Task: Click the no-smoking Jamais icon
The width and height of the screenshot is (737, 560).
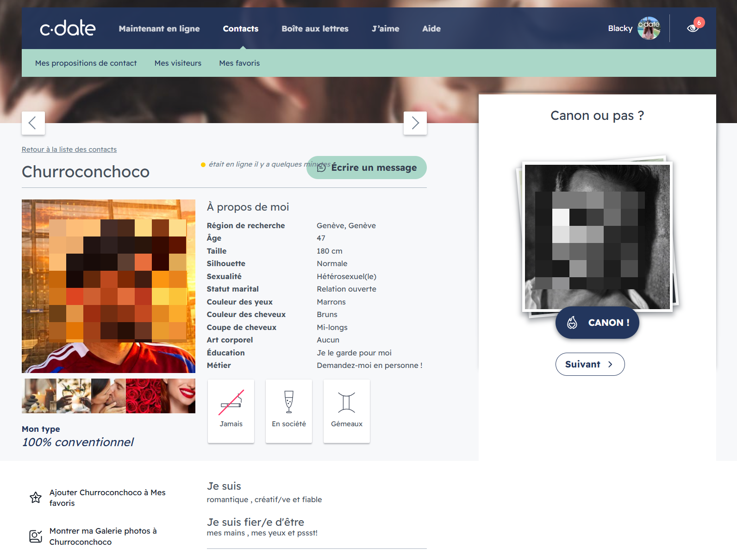Action: 231,403
